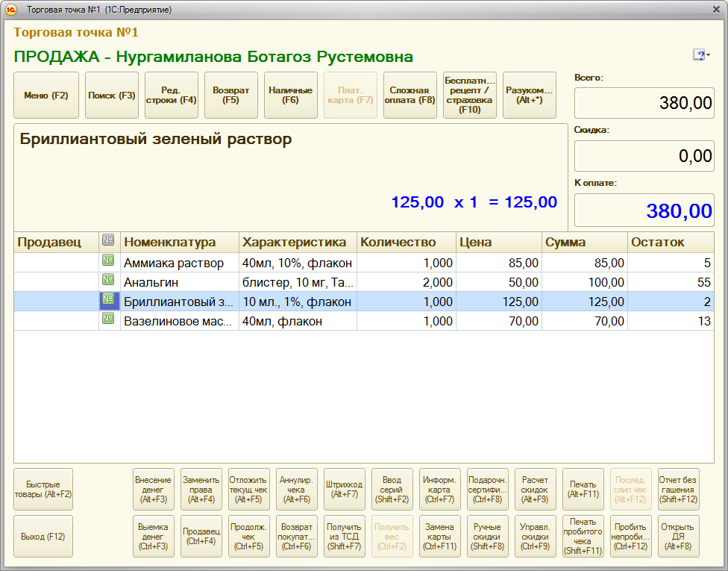Screen dimensions: 728x571
Task: Click the Штрихкод (Alt+F7) button
Action: (345, 489)
